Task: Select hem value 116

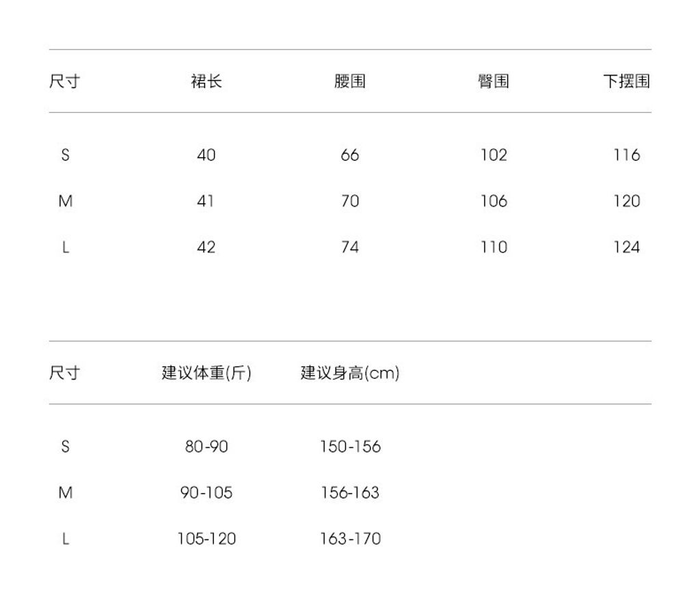Action: 626,155
